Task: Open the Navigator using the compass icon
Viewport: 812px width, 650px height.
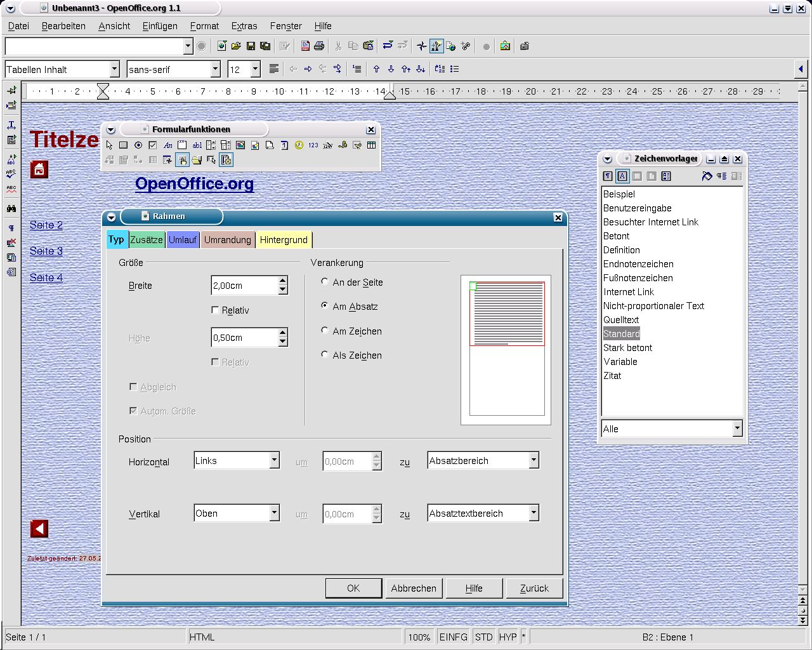Action: (421, 46)
